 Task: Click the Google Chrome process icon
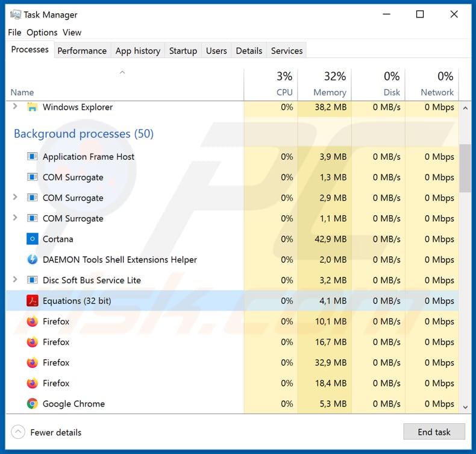pos(32,403)
